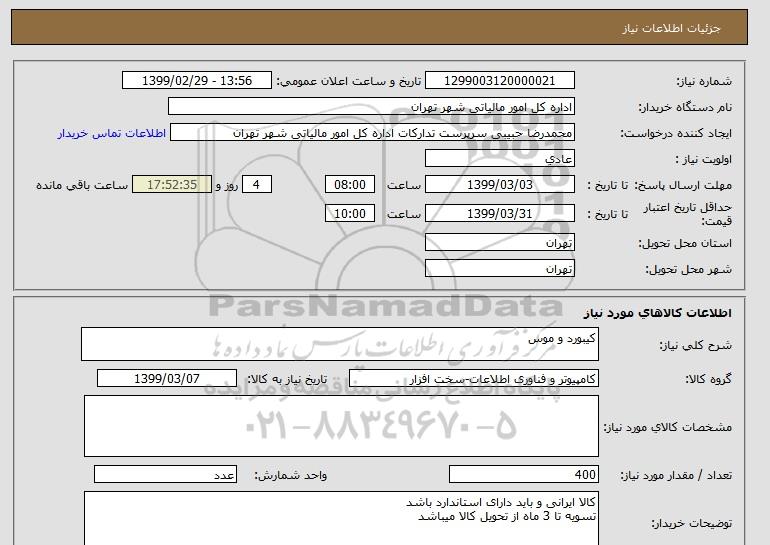The height and width of the screenshot is (545, 770).
Task: Click label تعداد / مقدار مورد نیاز
Action: (676, 475)
